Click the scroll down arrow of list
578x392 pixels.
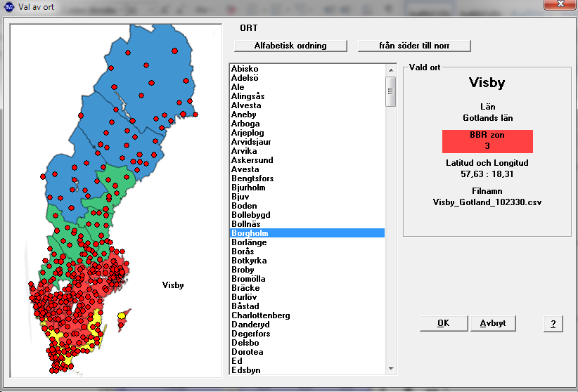(x=391, y=369)
